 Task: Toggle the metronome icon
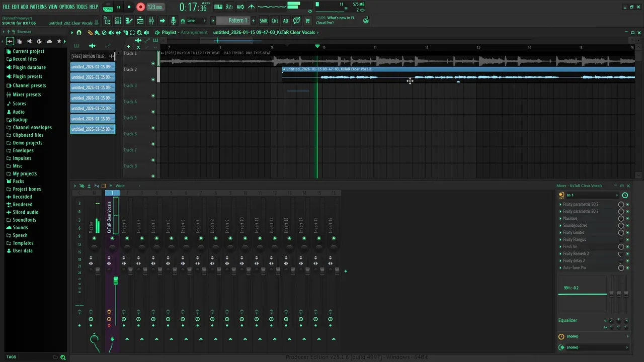[x=252, y=7]
